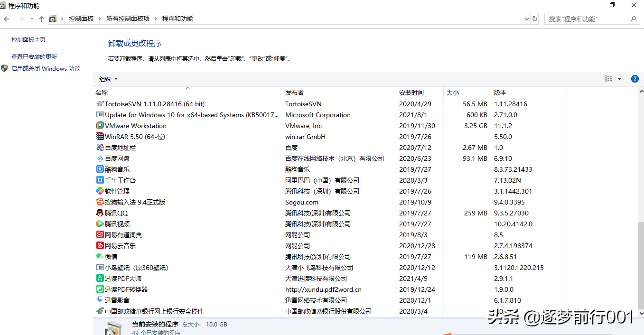This screenshot has width=644, height=335.
Task: Open the 控制面板主页 link
Action: click(x=28, y=40)
